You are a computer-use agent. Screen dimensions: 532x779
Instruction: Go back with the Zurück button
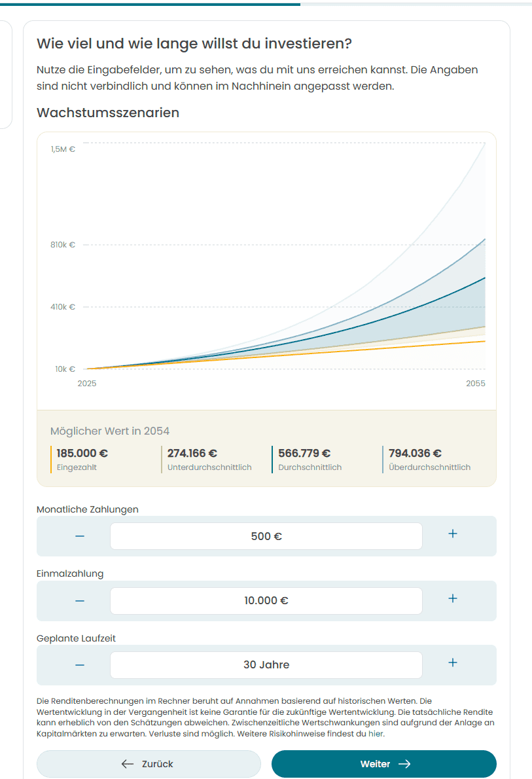149,764
